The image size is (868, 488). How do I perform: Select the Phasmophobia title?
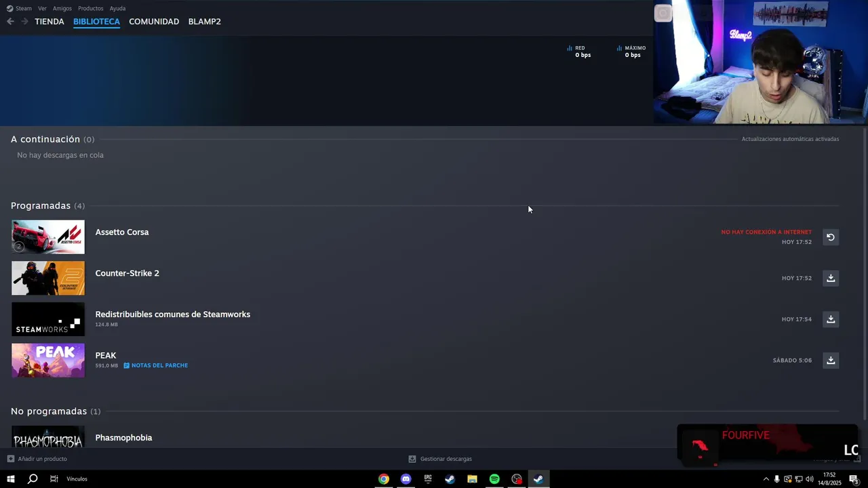pos(123,438)
